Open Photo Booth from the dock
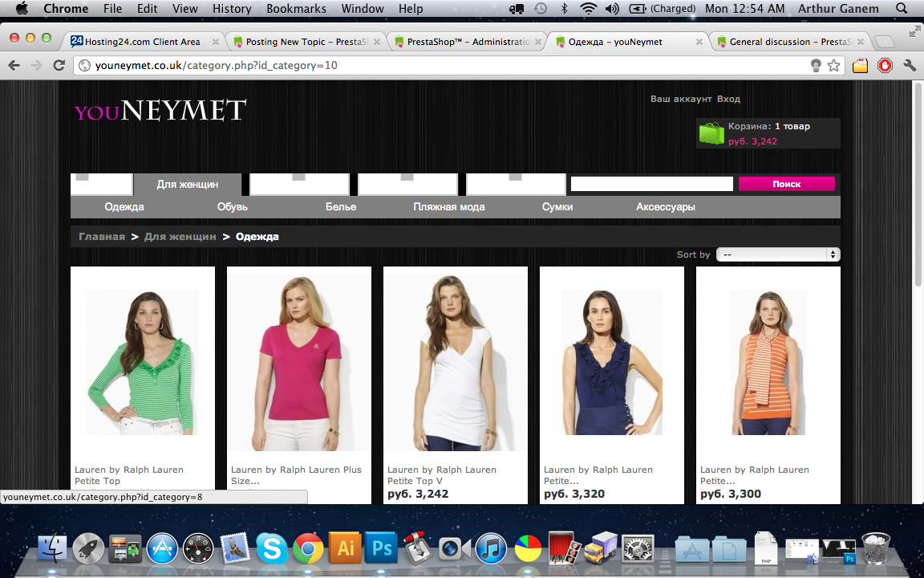The image size is (924, 578). (x=565, y=547)
